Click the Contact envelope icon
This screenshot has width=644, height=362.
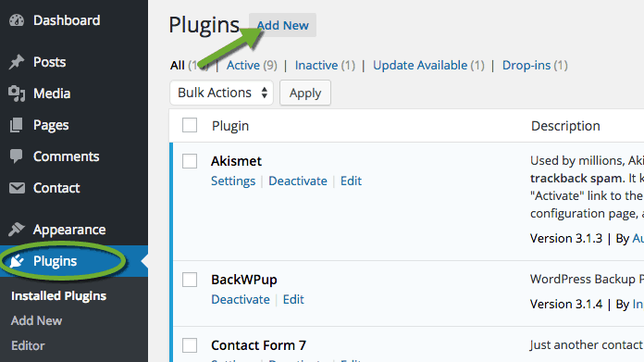(x=17, y=188)
